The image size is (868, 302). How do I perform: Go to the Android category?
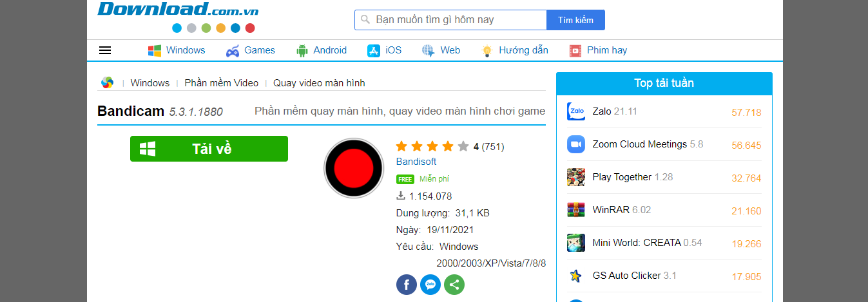point(322,50)
